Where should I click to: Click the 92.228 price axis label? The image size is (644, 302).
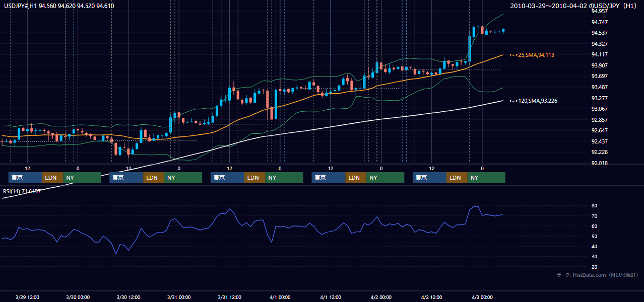[599, 153]
